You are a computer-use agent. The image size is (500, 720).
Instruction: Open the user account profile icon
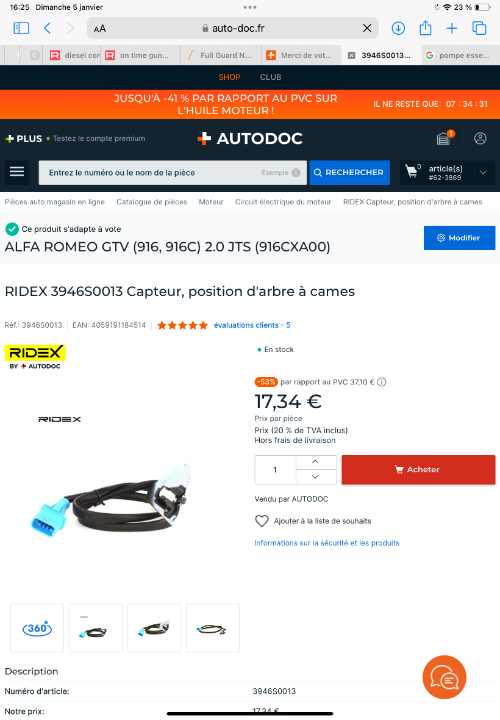tap(480, 138)
